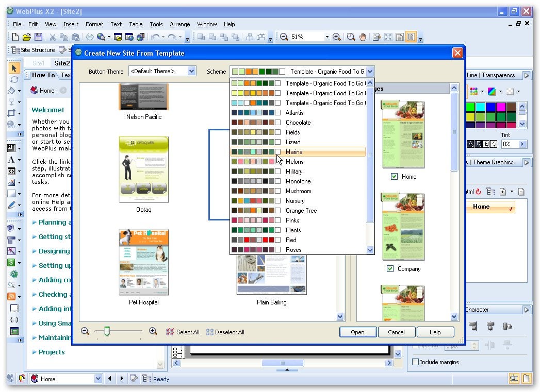Click the Tint percentage input field

[x=510, y=144]
